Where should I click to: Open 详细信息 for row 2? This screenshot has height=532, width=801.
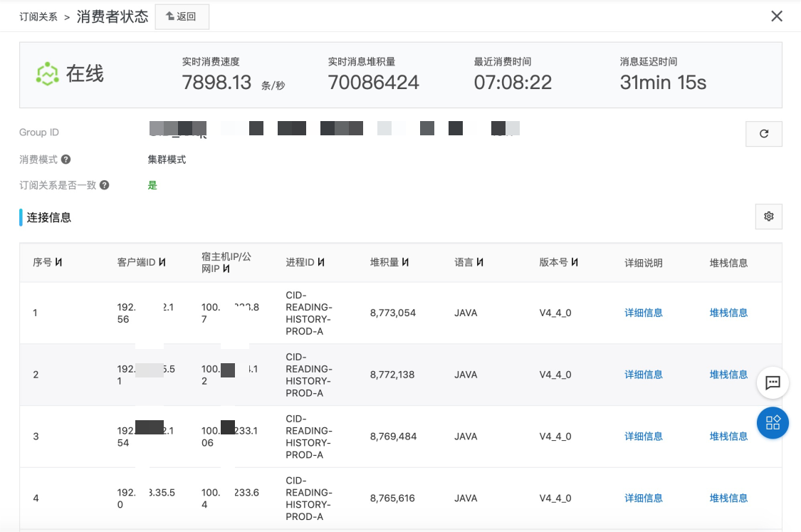click(643, 375)
